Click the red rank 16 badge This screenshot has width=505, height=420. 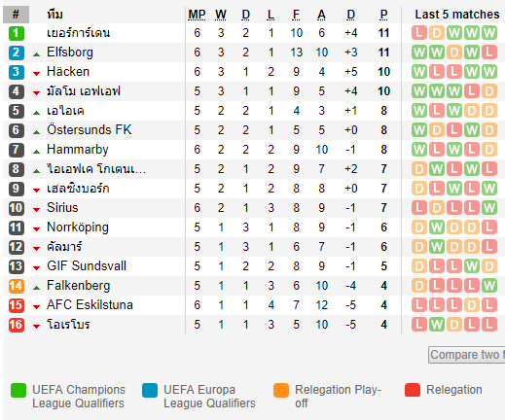(x=17, y=325)
